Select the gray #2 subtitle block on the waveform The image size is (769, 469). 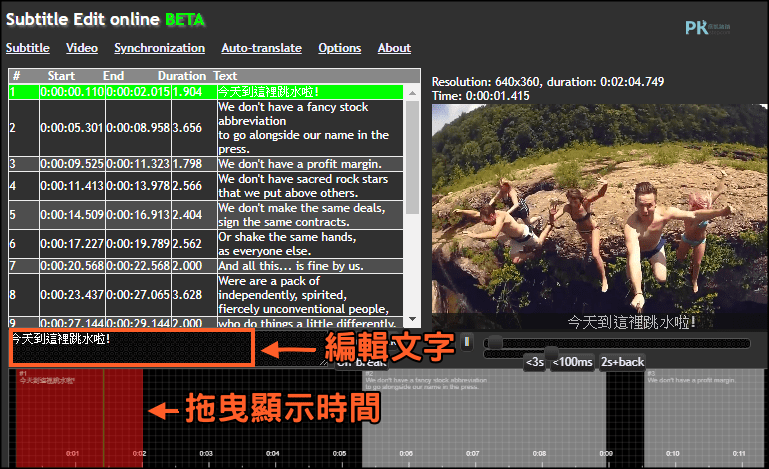coord(484,417)
